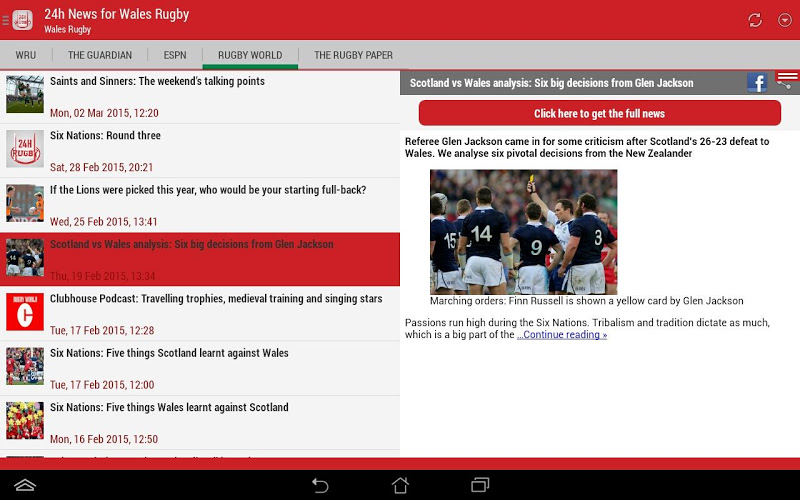Open the ESPN tab
The height and width of the screenshot is (500, 800).
click(x=175, y=55)
